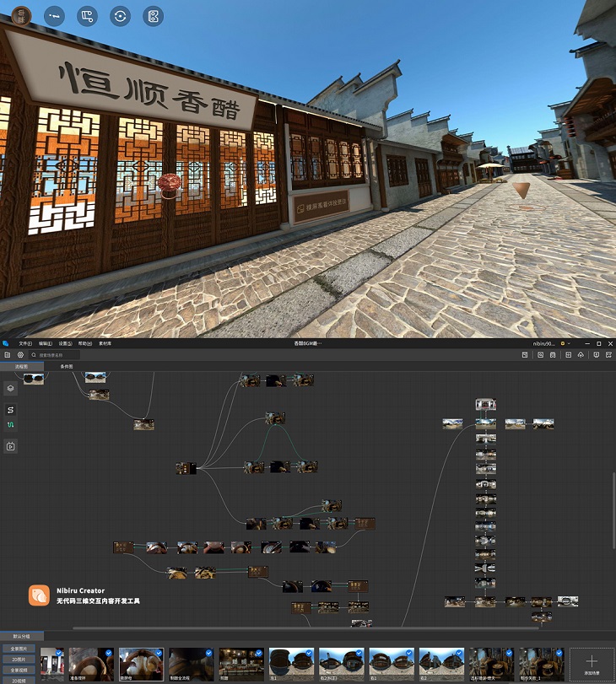The width and height of the screenshot is (616, 684).
Task: Click the cloud upload icon in toolbar
Action: (x=581, y=355)
